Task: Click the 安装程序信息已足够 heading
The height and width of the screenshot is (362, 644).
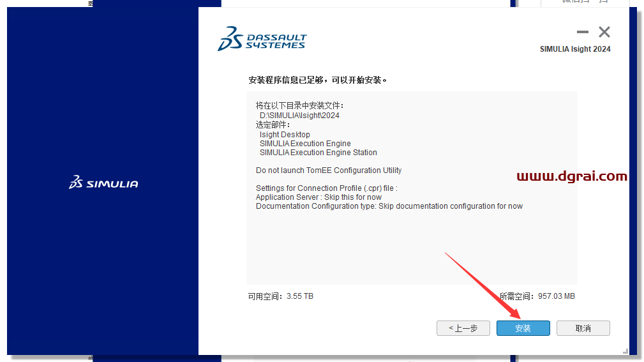Action: click(x=317, y=80)
